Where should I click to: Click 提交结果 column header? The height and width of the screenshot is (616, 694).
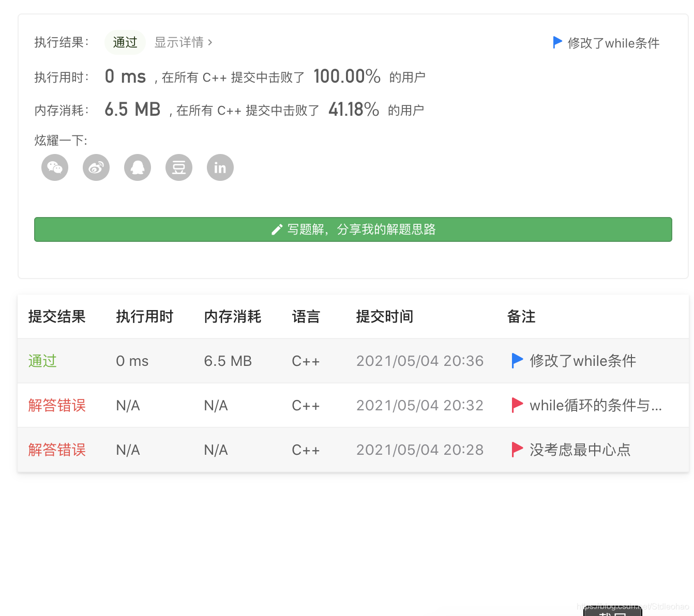click(57, 316)
